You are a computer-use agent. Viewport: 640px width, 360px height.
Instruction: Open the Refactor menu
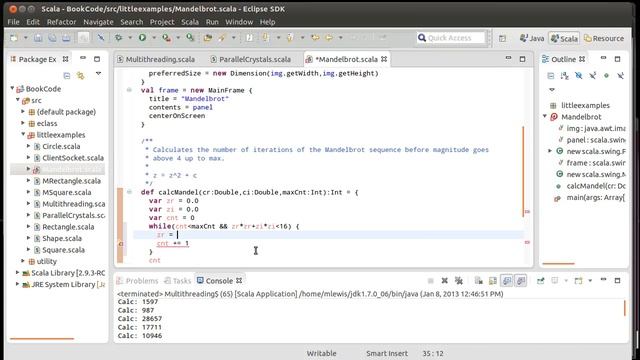coord(61,22)
